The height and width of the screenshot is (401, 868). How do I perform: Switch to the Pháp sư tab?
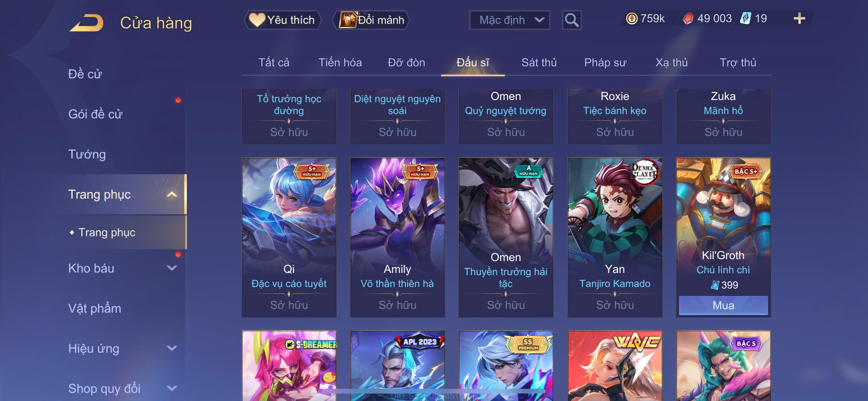(x=605, y=62)
